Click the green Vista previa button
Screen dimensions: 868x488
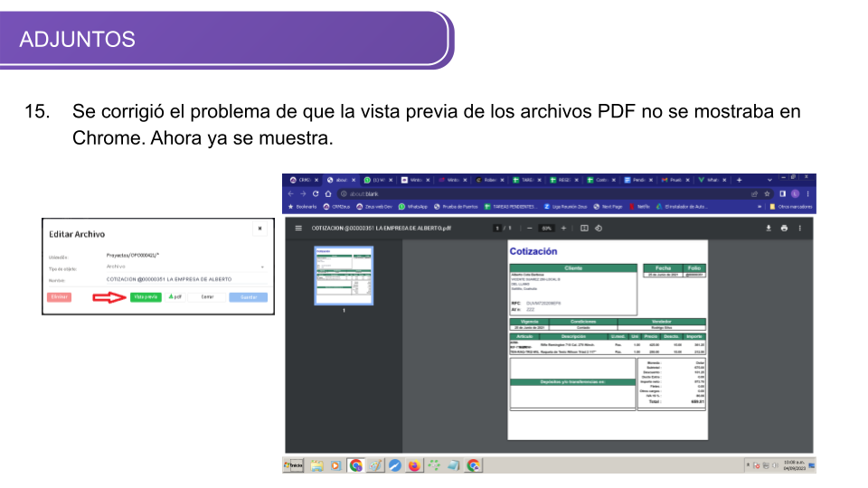(x=146, y=297)
